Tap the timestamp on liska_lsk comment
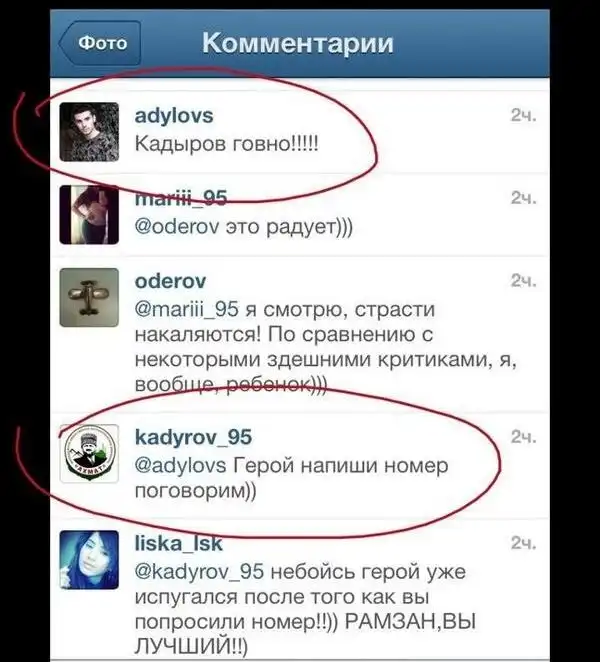Image resolution: width=600 pixels, height=662 pixels. 524,543
